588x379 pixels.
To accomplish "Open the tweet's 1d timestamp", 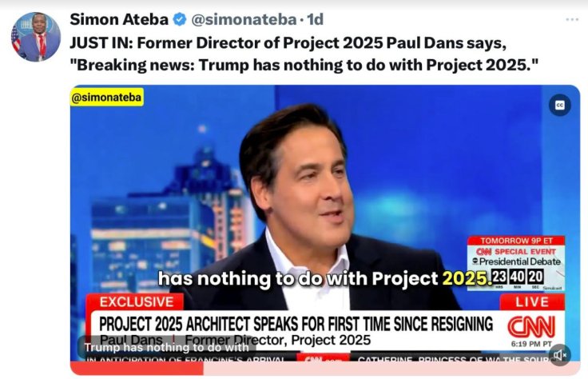I will point(315,19).
